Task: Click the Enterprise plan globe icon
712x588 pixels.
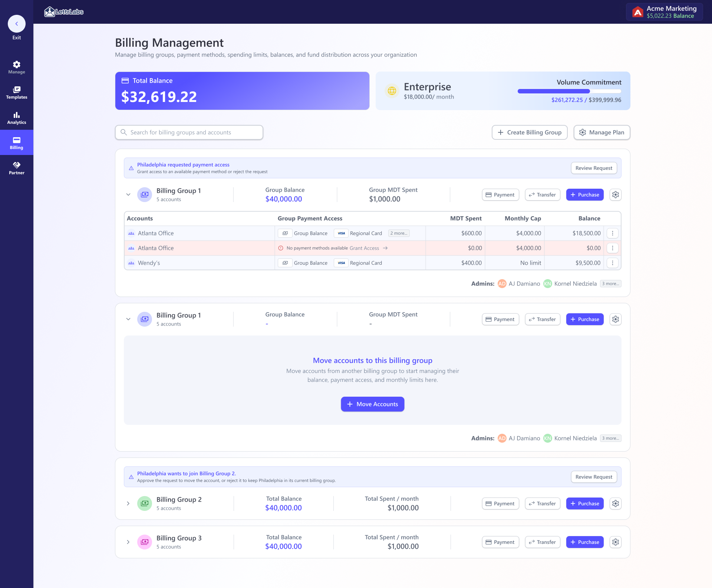Action: 392,91
